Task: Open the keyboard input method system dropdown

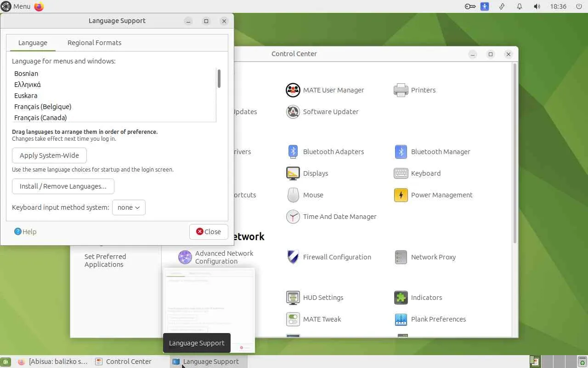Action: point(129,207)
